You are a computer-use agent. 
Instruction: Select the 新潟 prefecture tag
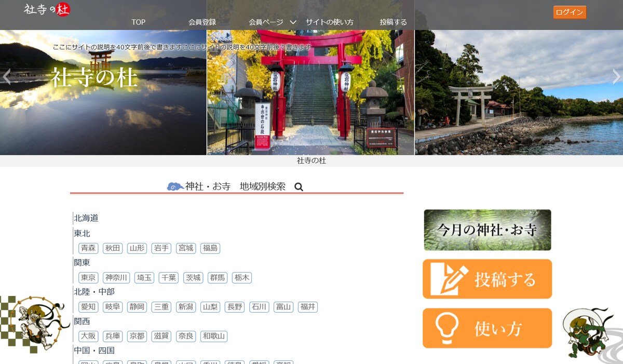(186, 307)
